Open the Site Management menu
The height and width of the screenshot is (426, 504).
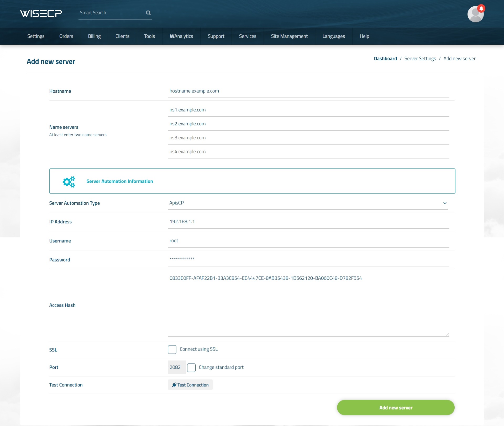tap(289, 36)
